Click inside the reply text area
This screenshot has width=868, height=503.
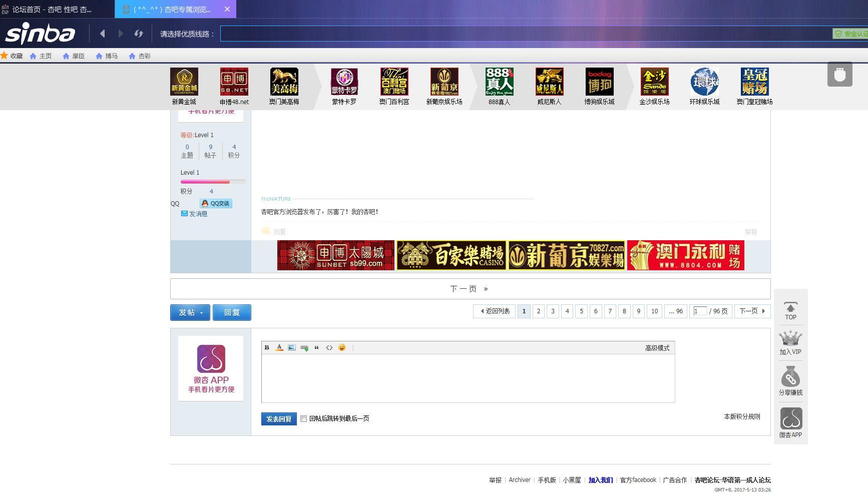pos(468,378)
